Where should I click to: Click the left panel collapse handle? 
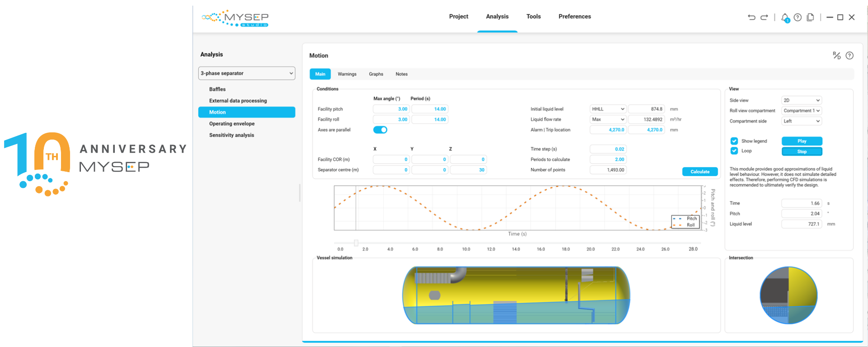point(299,192)
